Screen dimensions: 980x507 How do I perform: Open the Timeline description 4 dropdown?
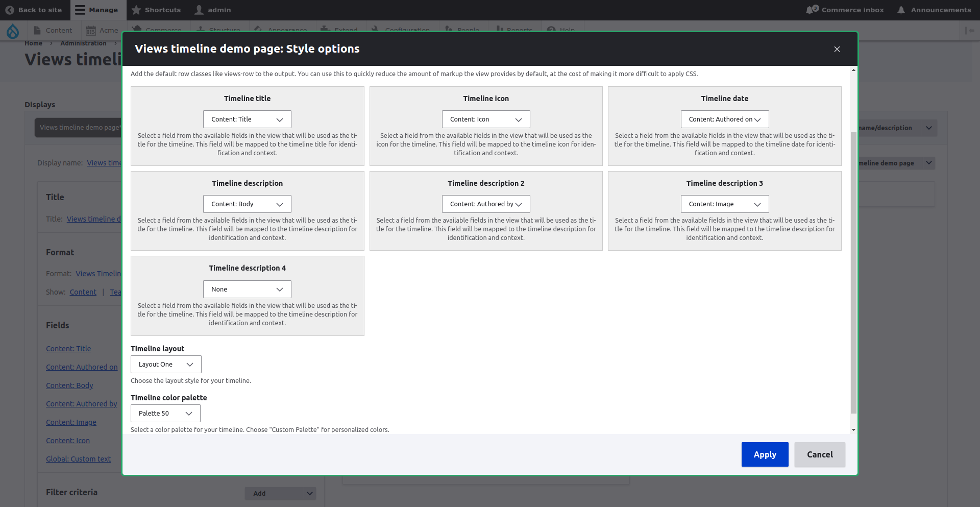coord(247,289)
